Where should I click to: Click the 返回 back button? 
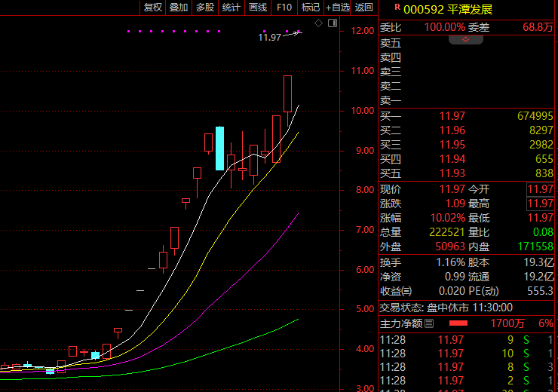pyautogui.click(x=363, y=8)
